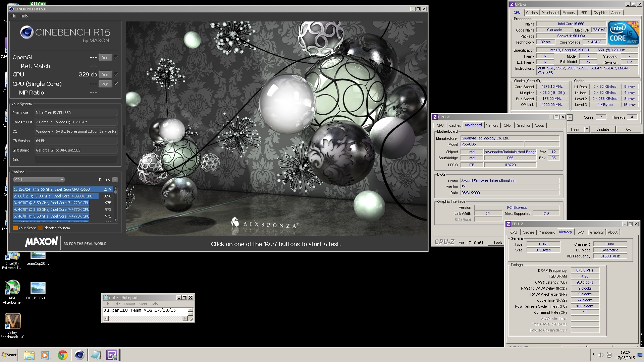Open the Valley Benchmark 1.0 desktop shortcut

point(12,326)
